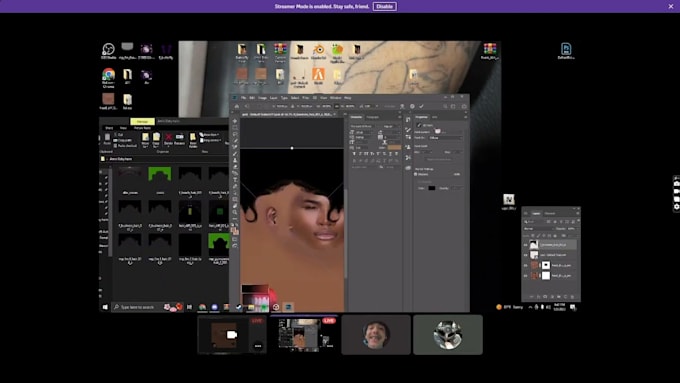The height and width of the screenshot is (383, 680).
Task: Cancel transform with the circle-slash icon
Action: click(412, 106)
